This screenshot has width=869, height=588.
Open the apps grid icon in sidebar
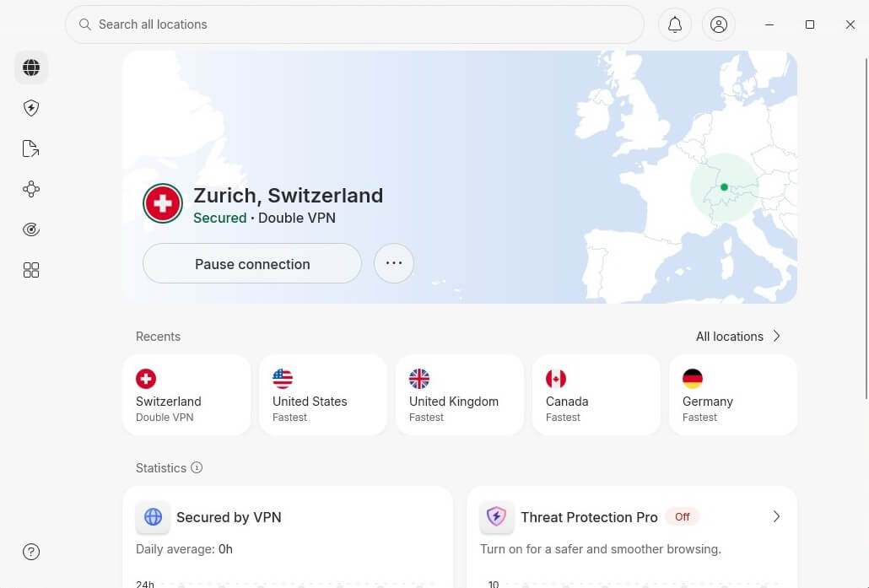[x=31, y=270]
